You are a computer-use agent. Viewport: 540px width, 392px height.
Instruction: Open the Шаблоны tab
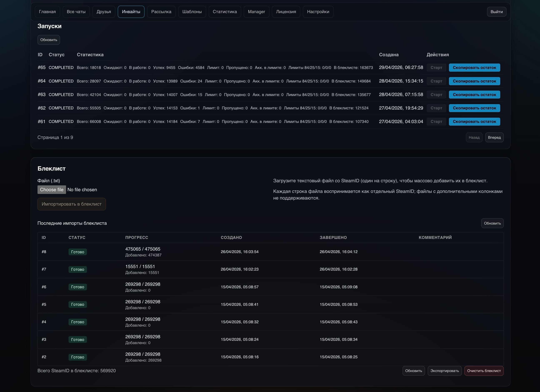(192, 12)
